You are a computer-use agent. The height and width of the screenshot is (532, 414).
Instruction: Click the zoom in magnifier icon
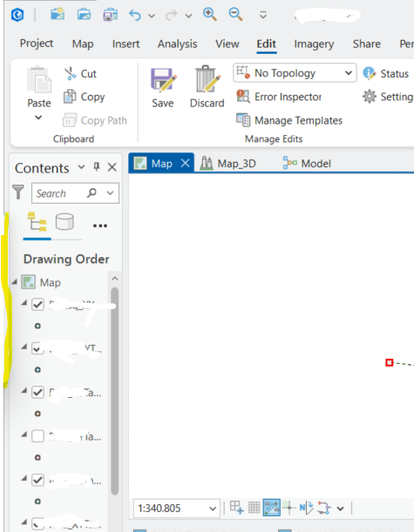point(209,14)
